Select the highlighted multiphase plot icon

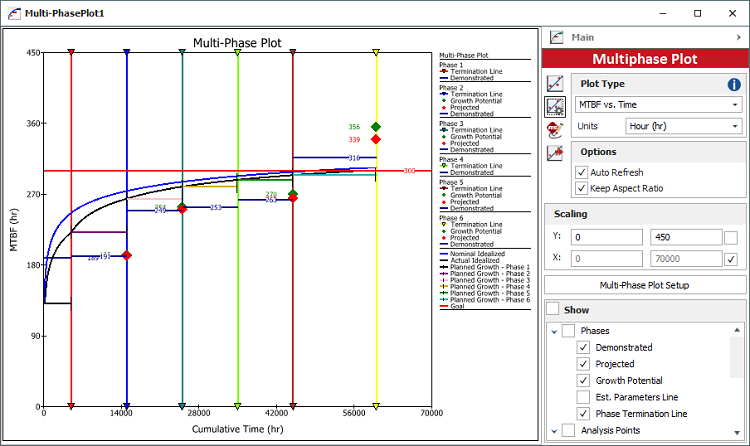pyautogui.click(x=555, y=106)
